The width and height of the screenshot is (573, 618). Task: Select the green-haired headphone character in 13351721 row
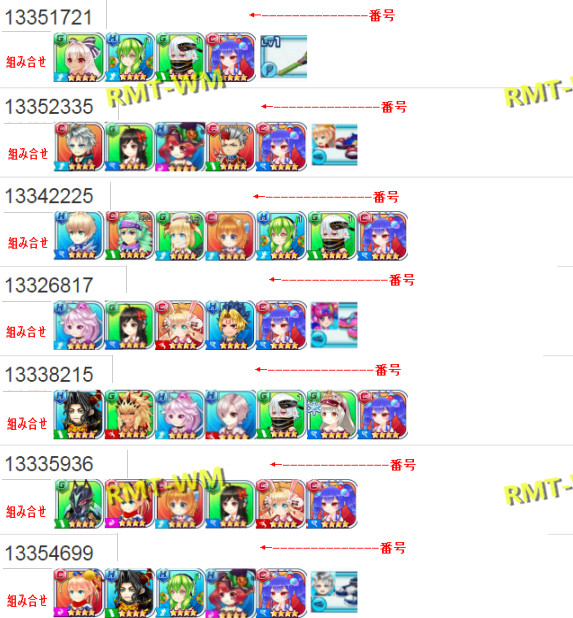tap(130, 58)
